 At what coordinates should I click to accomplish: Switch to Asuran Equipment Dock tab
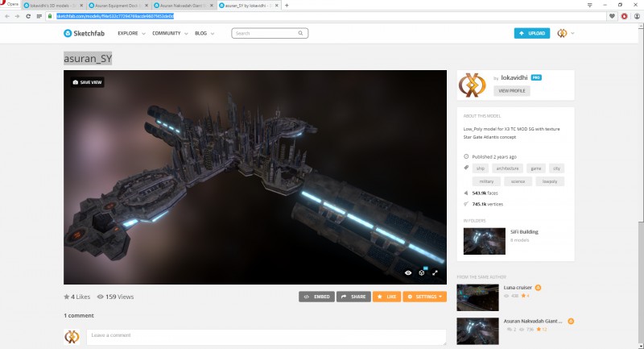click(118, 6)
